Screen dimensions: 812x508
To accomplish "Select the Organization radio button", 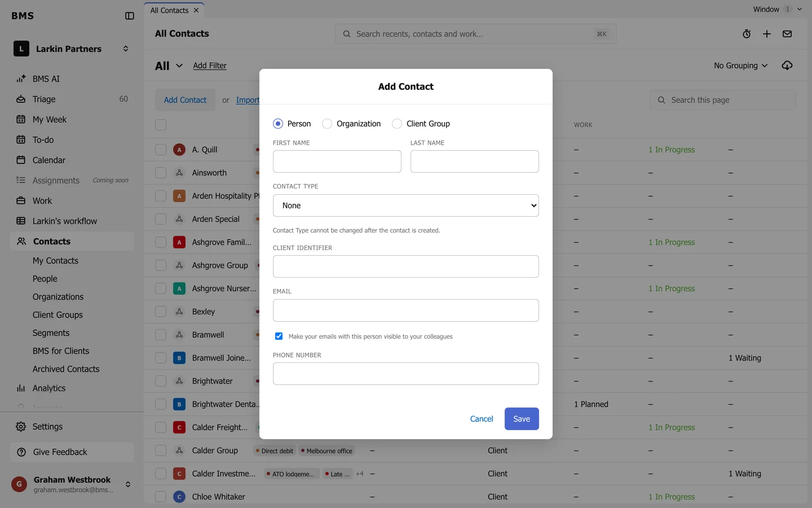I will coord(327,124).
